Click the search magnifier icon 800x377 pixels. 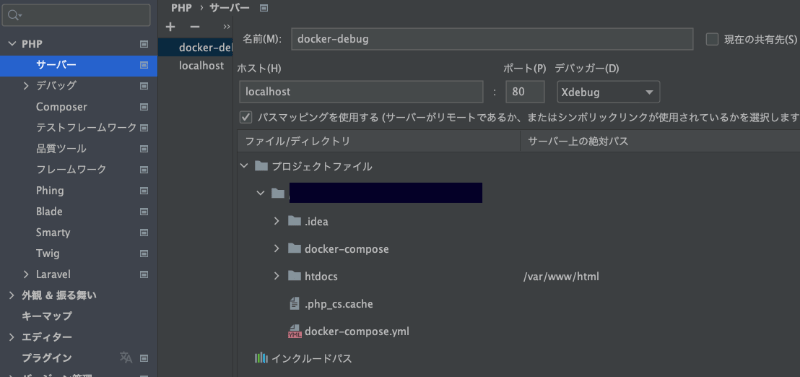(15, 15)
